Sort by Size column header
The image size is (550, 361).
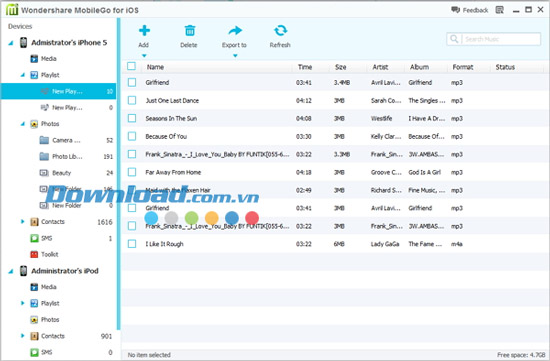[340, 67]
